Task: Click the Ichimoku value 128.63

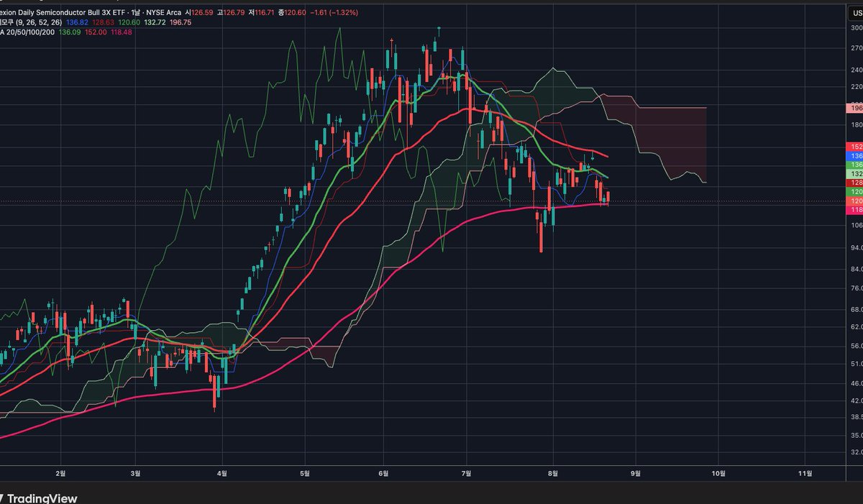Action: 103,23
